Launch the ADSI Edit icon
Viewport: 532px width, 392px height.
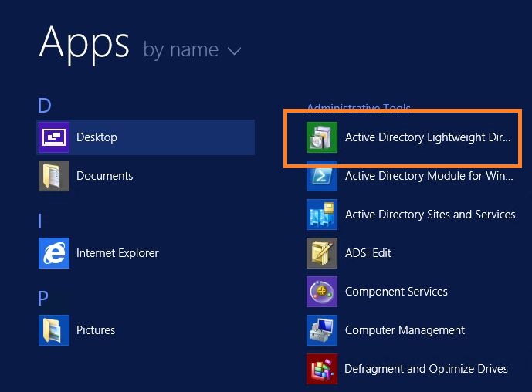[x=322, y=253]
